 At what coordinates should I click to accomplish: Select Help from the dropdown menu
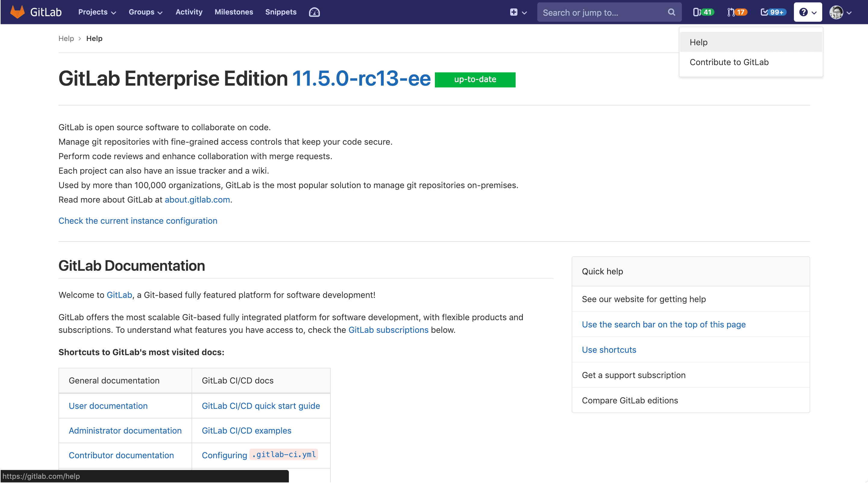click(698, 42)
